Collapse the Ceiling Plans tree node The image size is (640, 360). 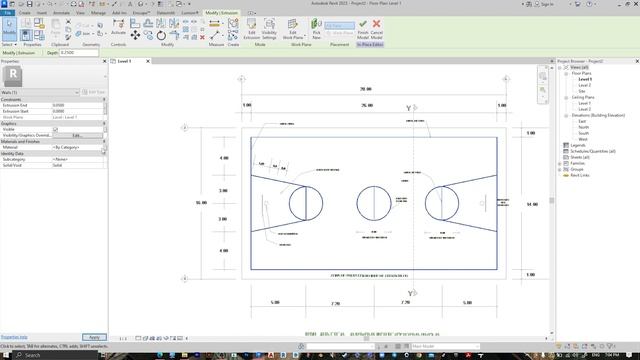coord(566,98)
